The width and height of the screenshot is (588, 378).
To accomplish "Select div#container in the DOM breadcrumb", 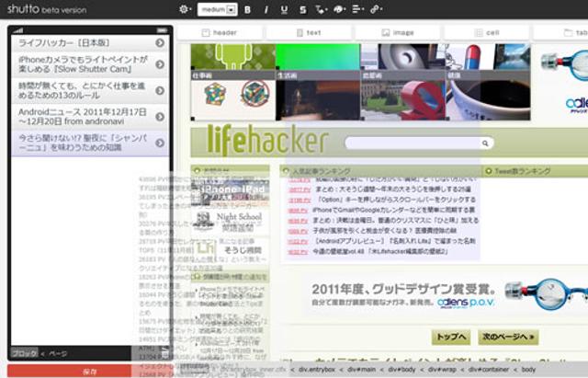I will click(489, 370).
